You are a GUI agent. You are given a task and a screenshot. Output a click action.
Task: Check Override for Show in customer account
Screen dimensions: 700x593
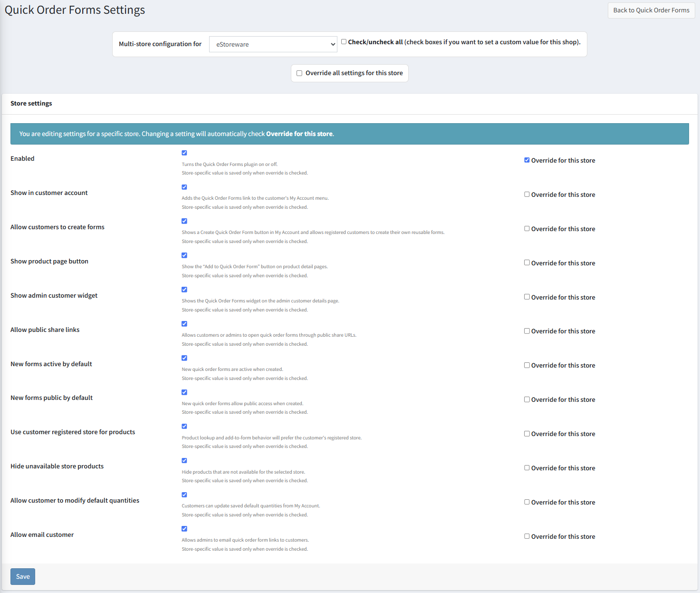[527, 194]
